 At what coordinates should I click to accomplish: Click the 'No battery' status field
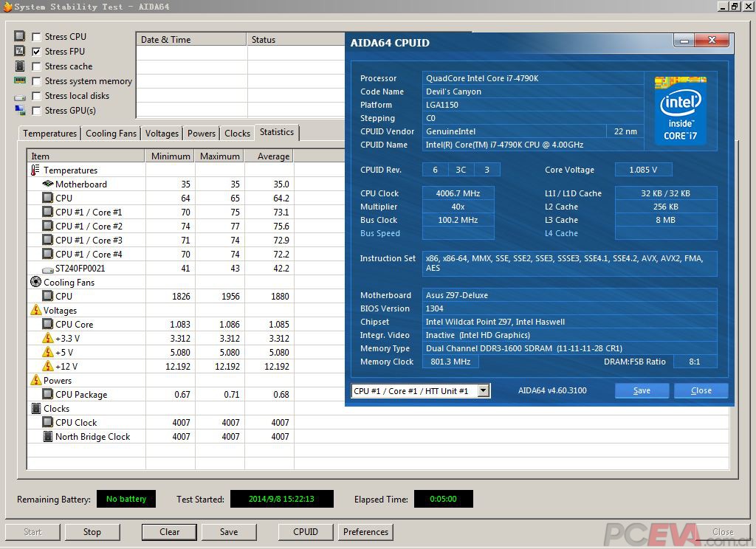point(126,499)
